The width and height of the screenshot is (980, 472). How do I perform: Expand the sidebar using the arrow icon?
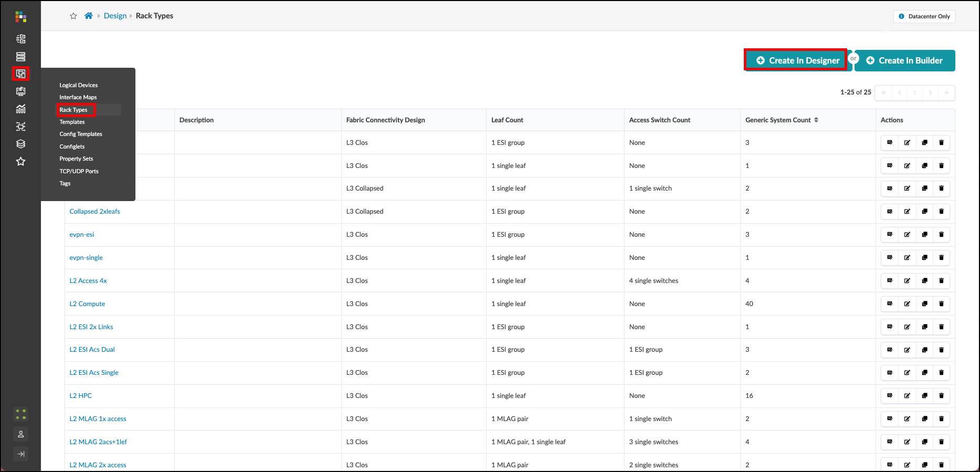(x=20, y=454)
